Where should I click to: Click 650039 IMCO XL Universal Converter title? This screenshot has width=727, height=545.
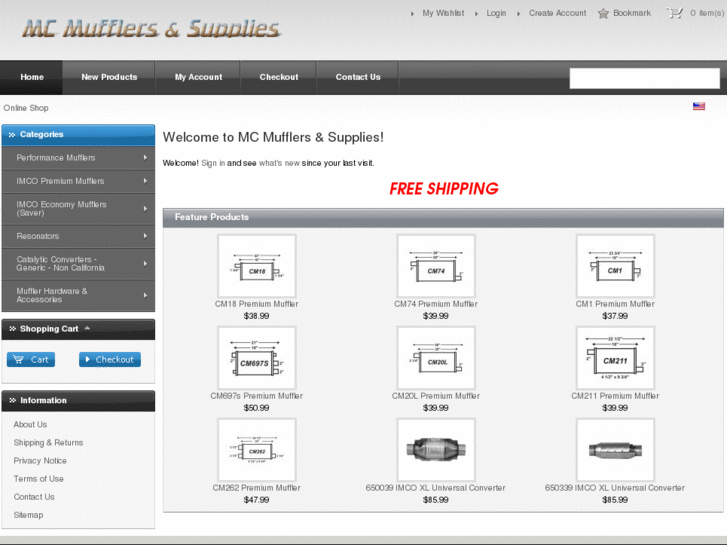[436, 487]
